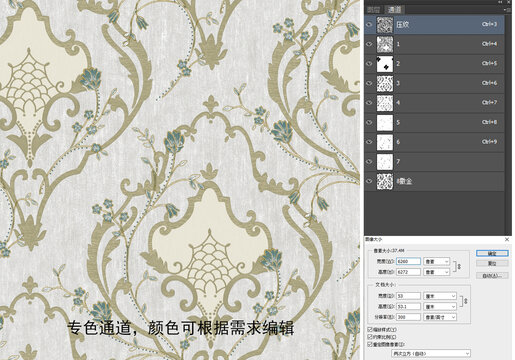Open the resolution unit dropdown
The height and width of the screenshot is (360, 515).
point(440,317)
